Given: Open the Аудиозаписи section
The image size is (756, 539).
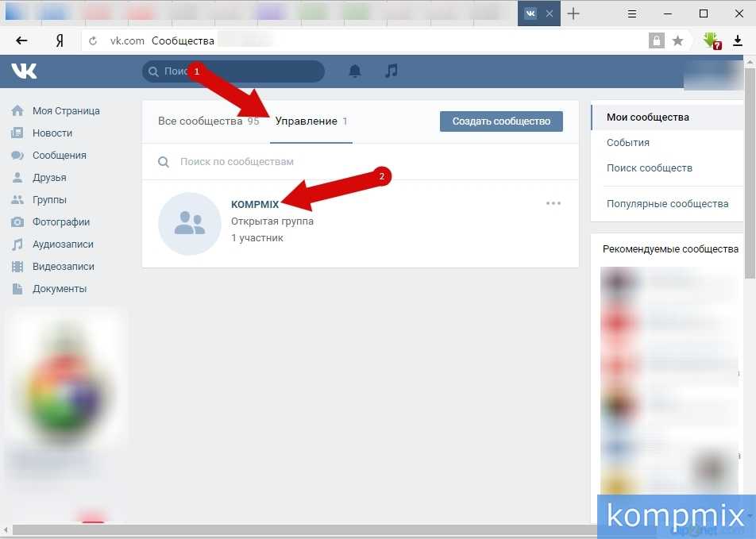Looking at the screenshot, I should click(x=63, y=244).
